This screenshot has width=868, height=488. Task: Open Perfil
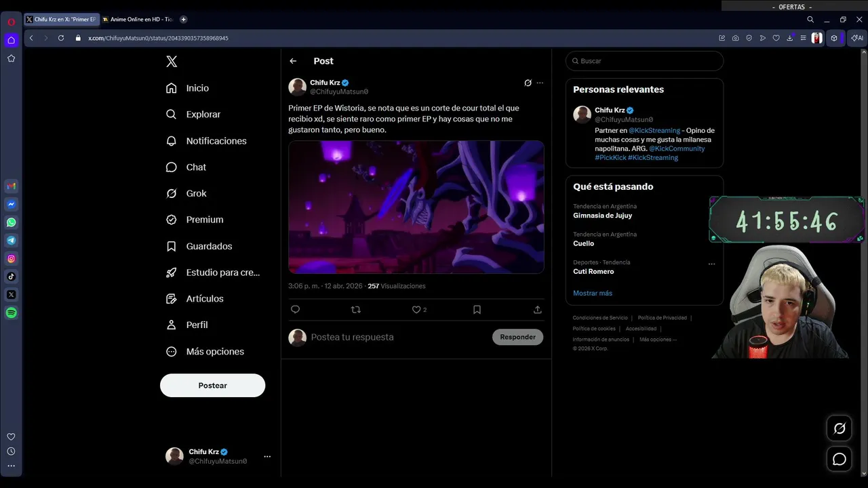[188, 325]
